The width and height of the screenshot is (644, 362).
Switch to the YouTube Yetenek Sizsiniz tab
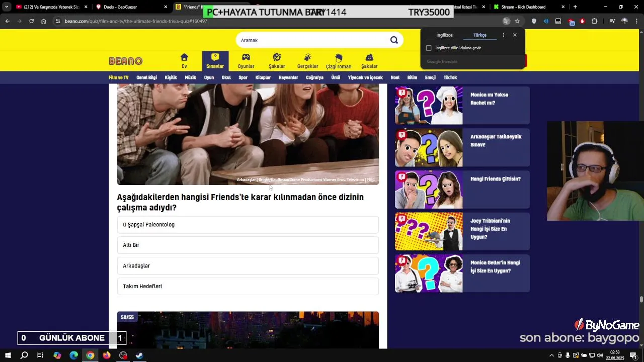[52, 7]
